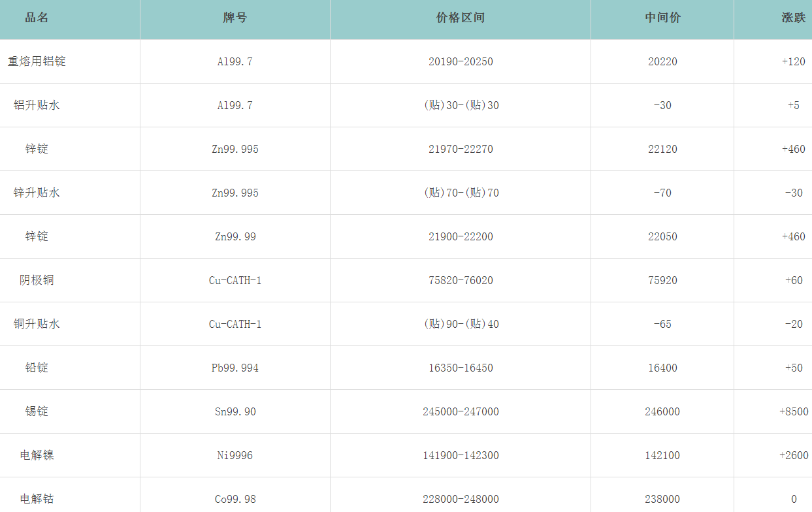The width and height of the screenshot is (812, 512).
Task: Open the 阴极铜 product entry
Action: coord(37,280)
